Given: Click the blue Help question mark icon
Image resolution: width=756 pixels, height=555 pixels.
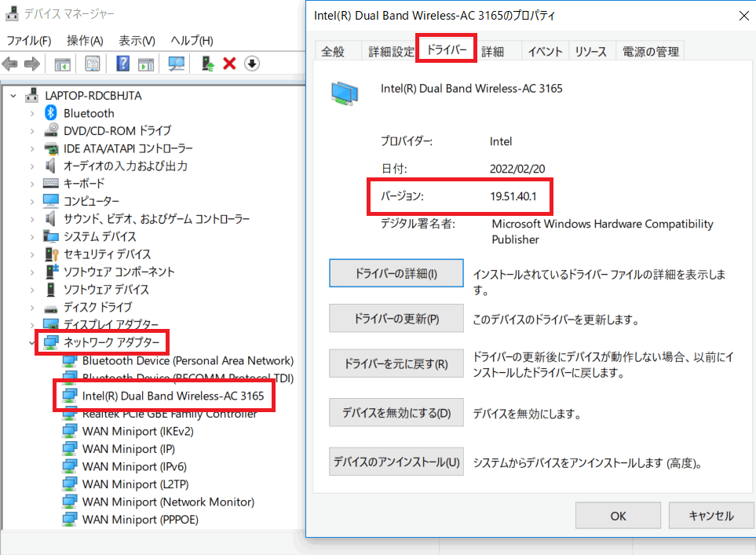Looking at the screenshot, I should [x=123, y=64].
